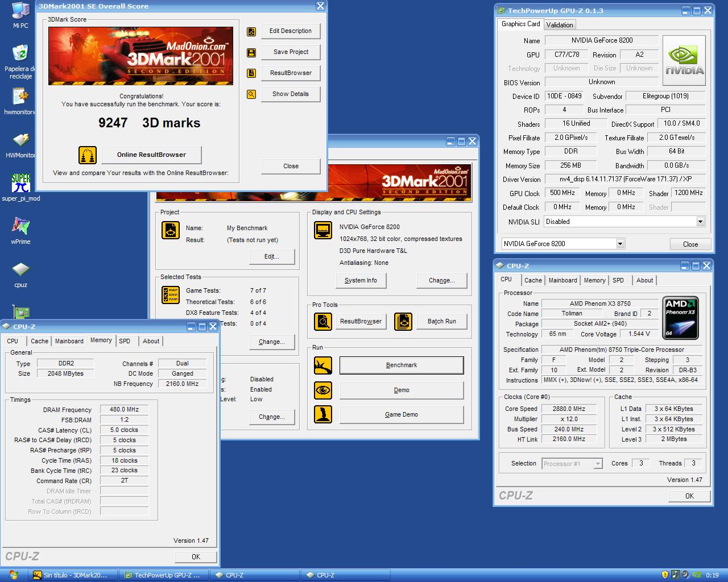Screen dimensions: 728x582
Task: Click the Save Project button
Action: coord(291,52)
